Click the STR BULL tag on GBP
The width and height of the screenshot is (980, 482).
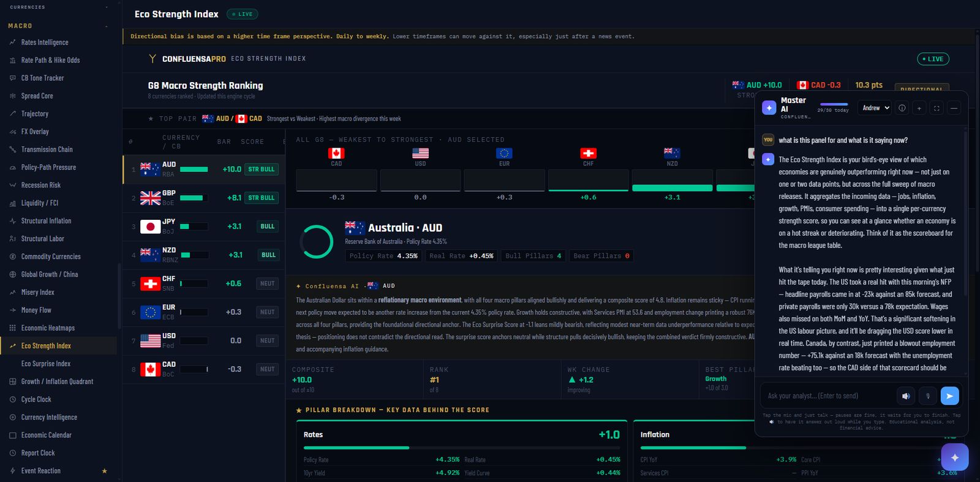point(262,198)
